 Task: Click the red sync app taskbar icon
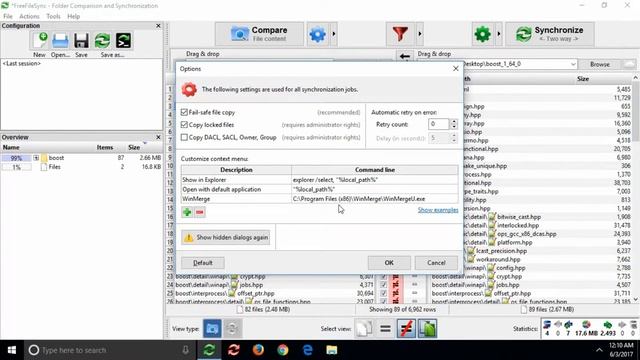point(233,350)
